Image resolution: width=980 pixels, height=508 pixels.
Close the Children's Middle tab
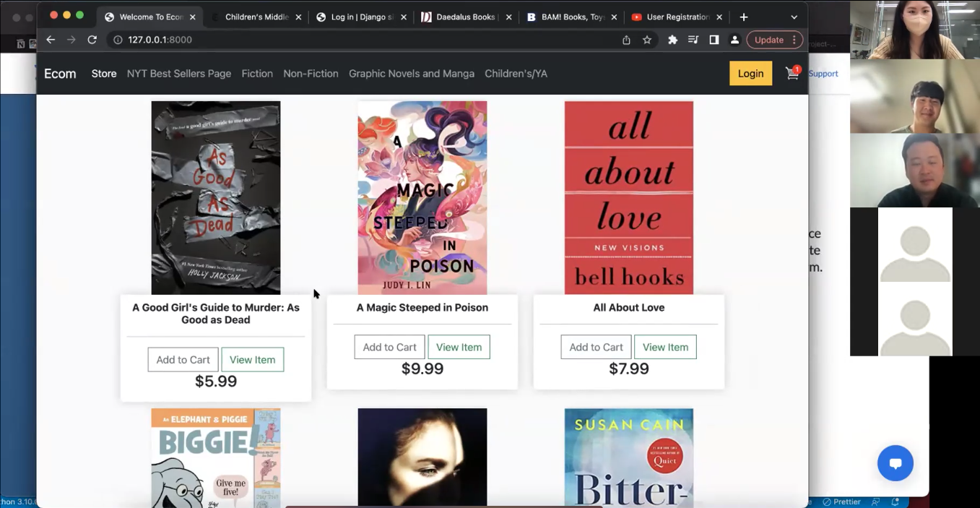[x=298, y=17]
